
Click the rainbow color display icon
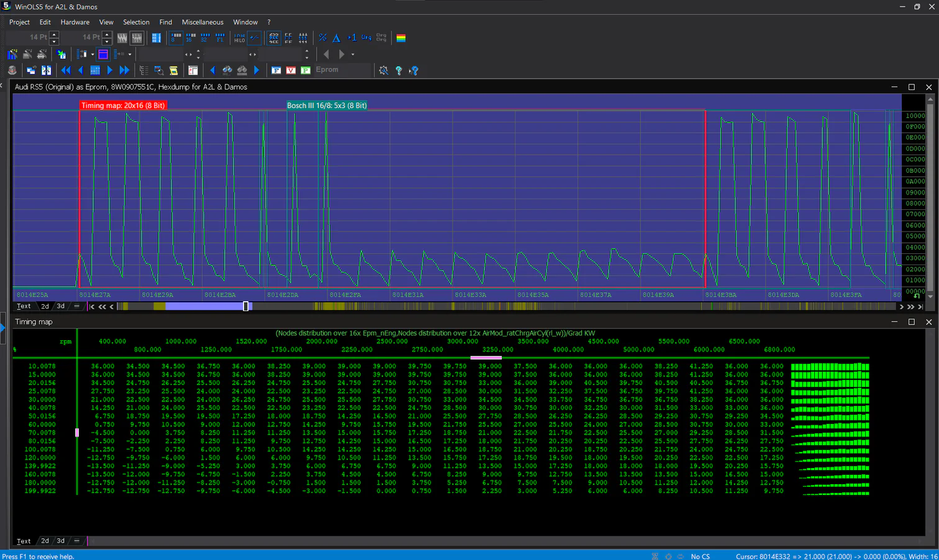[401, 38]
